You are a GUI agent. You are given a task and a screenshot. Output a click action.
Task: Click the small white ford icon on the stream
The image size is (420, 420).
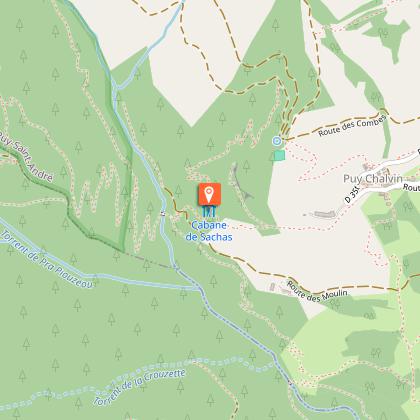pyautogui.click(x=163, y=214)
